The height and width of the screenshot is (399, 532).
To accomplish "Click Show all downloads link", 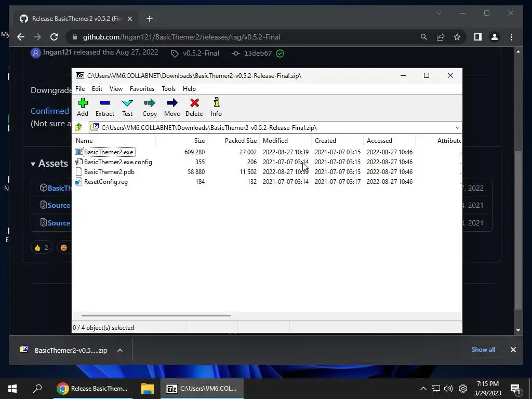I will pyautogui.click(x=483, y=350).
